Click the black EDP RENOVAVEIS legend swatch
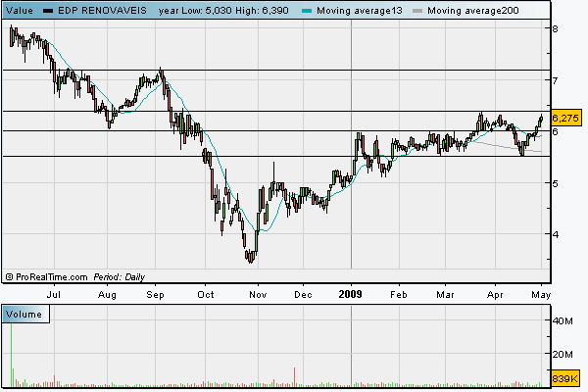This screenshot has width=588, height=392. click(48, 11)
